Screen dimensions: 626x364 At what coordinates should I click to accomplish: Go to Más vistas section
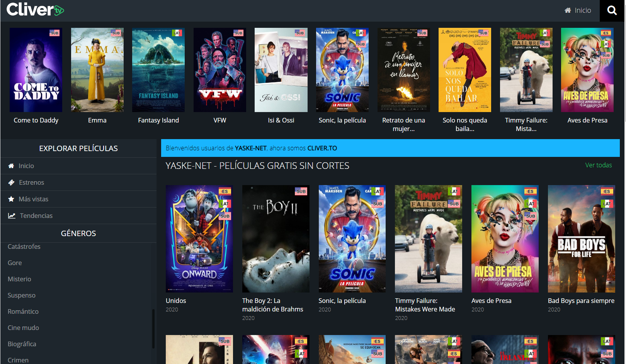point(78,199)
